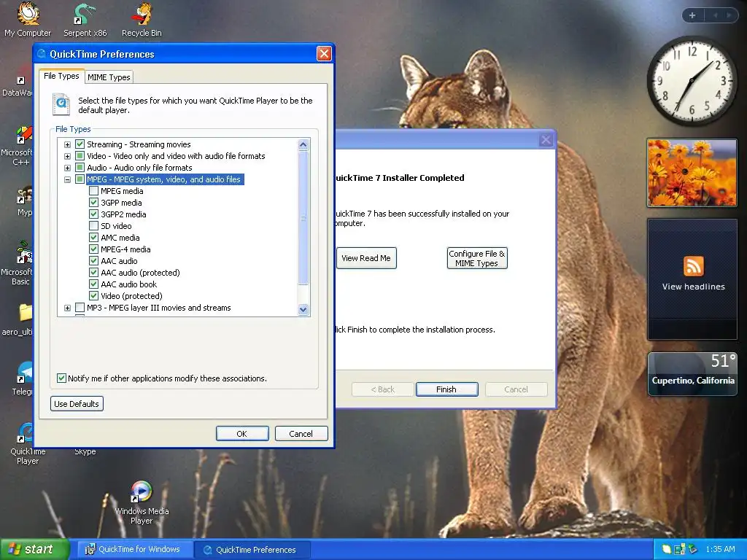Select QuickTime Preferences taskbar item
The width and height of the screenshot is (747, 560).
tap(252, 550)
